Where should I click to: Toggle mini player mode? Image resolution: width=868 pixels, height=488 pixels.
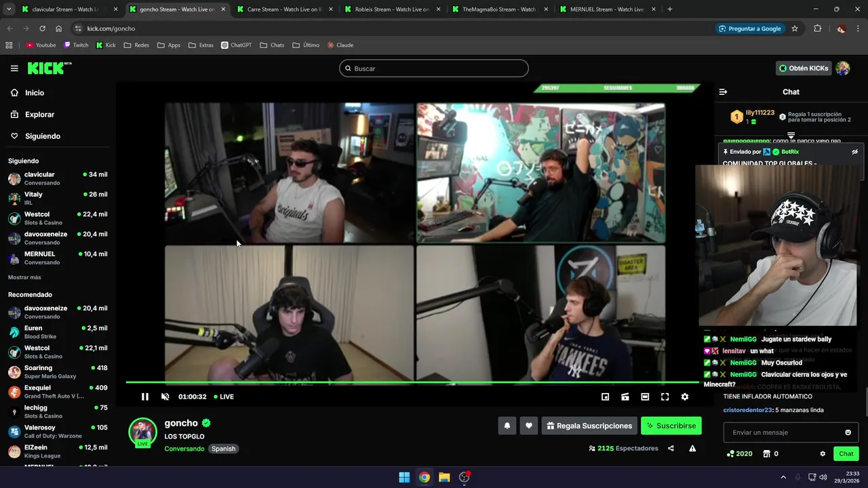(606, 396)
